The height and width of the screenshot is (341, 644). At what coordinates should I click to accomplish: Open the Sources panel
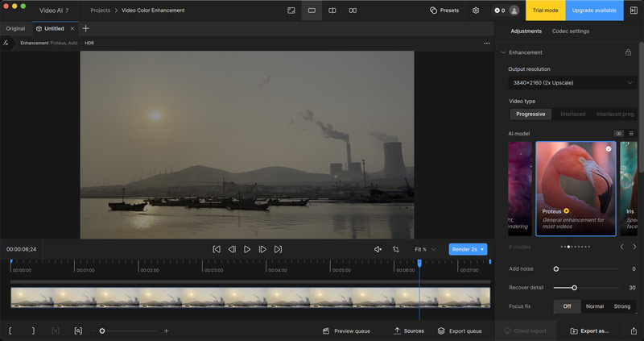point(408,331)
